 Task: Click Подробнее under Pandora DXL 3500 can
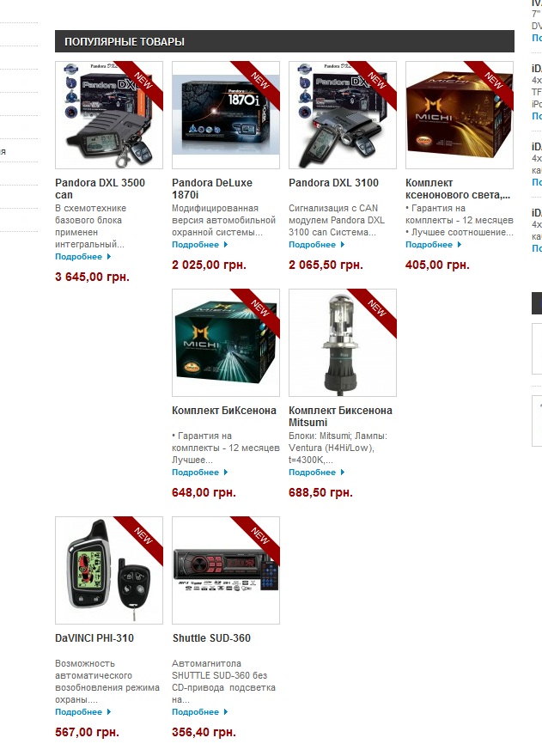79,257
